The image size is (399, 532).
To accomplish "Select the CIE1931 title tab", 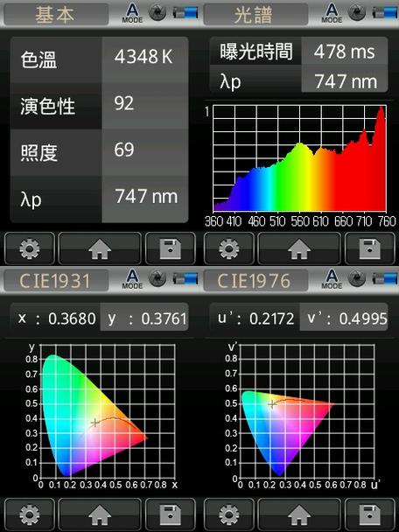I will [x=56, y=280].
